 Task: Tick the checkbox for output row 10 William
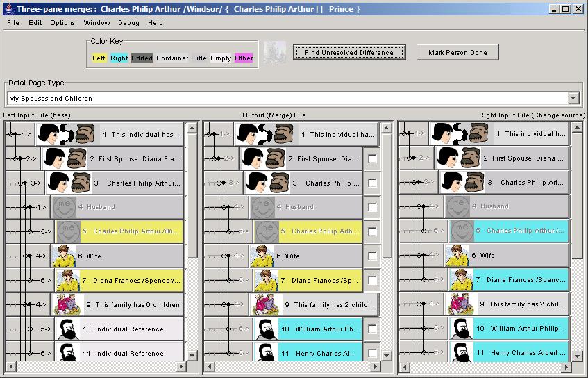click(x=373, y=329)
